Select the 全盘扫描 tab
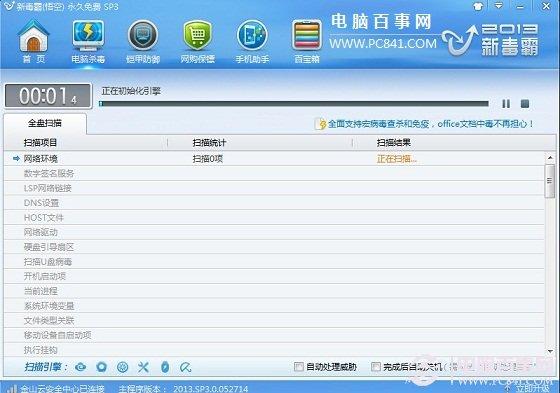560x393 pixels. tap(45, 123)
